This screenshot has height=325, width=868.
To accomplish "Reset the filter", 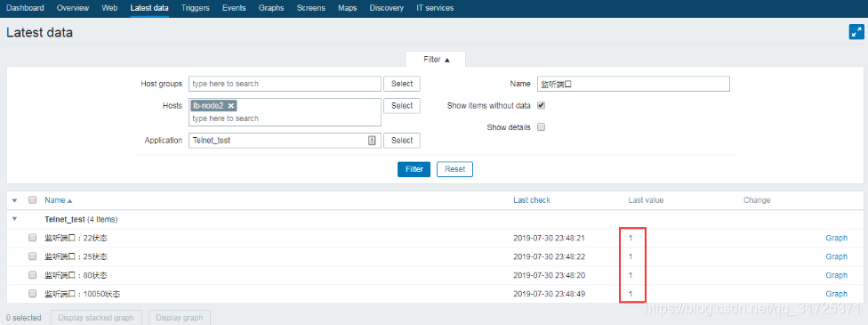I will click(x=455, y=169).
